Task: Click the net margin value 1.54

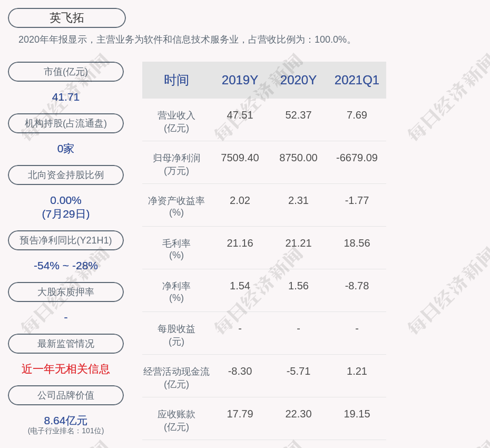Action: pyautogui.click(x=240, y=286)
